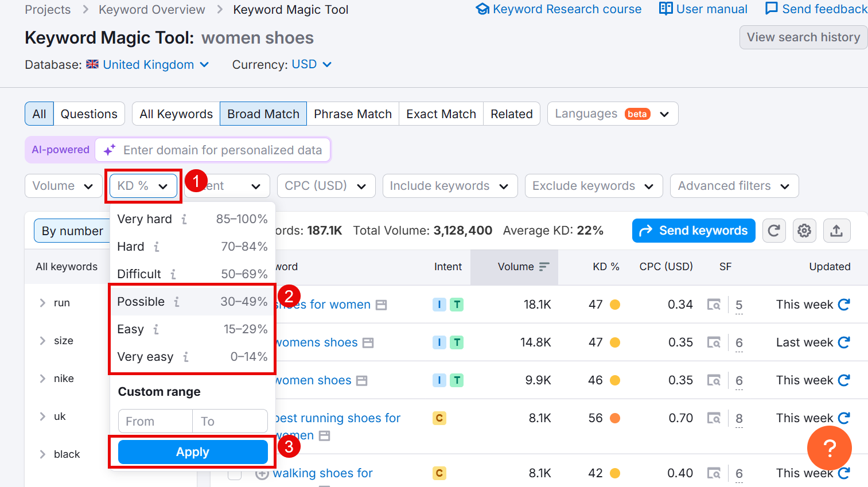Image resolution: width=868 pixels, height=487 pixels.
Task: Open the orange help bubble
Action: click(x=829, y=448)
